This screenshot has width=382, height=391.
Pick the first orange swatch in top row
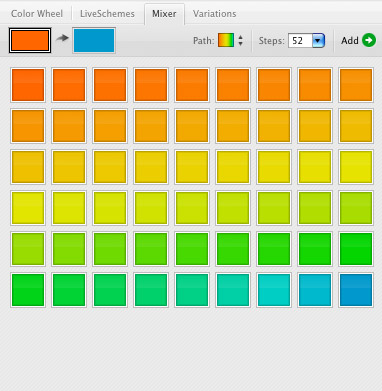coord(28,85)
